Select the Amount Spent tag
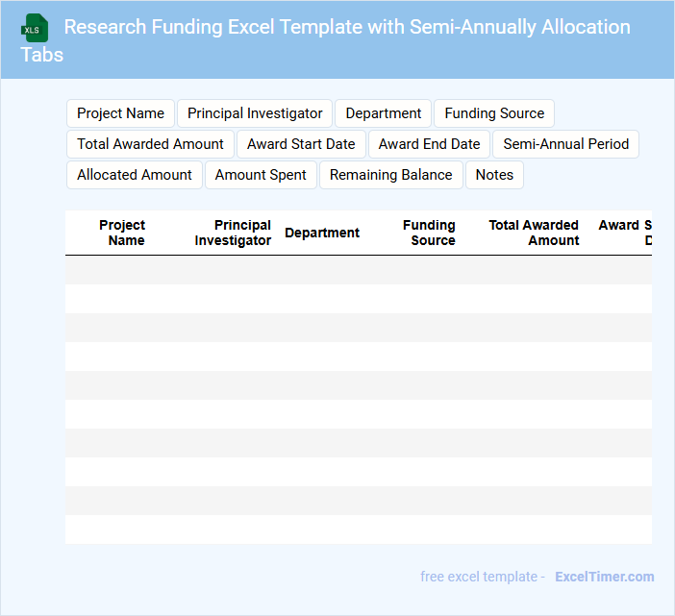The height and width of the screenshot is (616, 675). (261, 175)
